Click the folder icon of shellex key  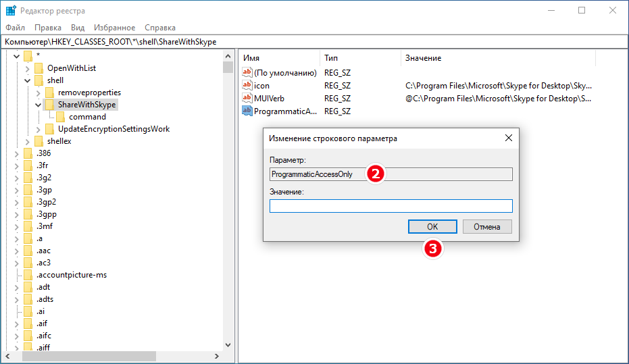pyautogui.click(x=39, y=141)
